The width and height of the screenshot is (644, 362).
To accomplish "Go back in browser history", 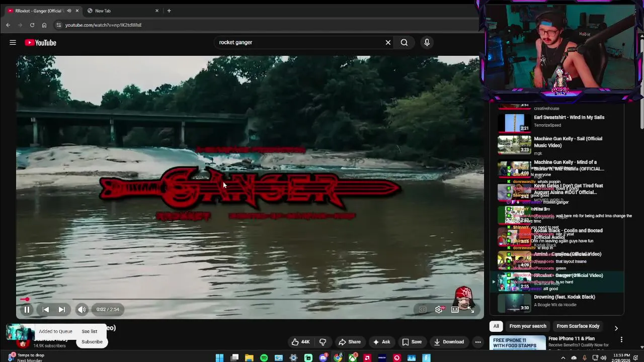I will pyautogui.click(x=8, y=25).
